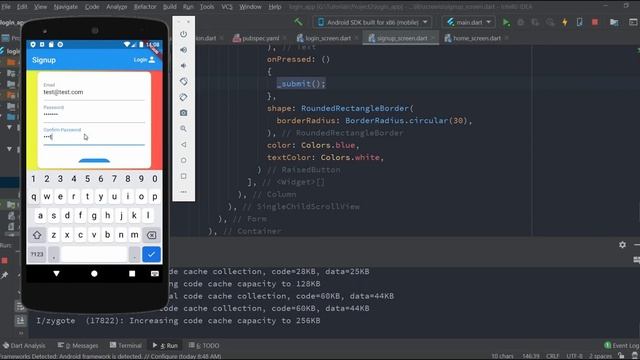Open TODO tool window
640x360 pixels.
[204, 345]
